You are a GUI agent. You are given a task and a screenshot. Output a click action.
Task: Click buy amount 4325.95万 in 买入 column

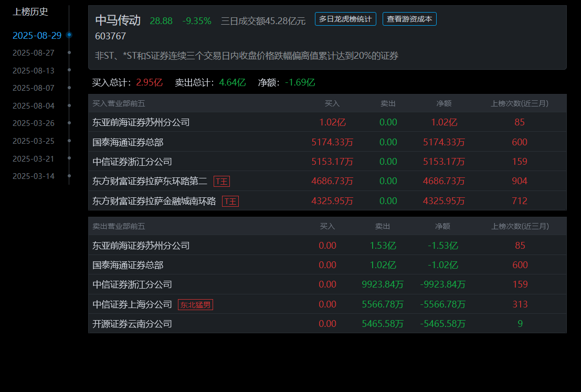click(x=332, y=201)
